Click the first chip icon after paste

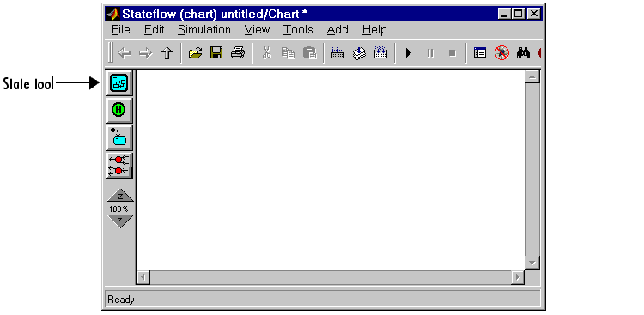pyautogui.click(x=337, y=53)
